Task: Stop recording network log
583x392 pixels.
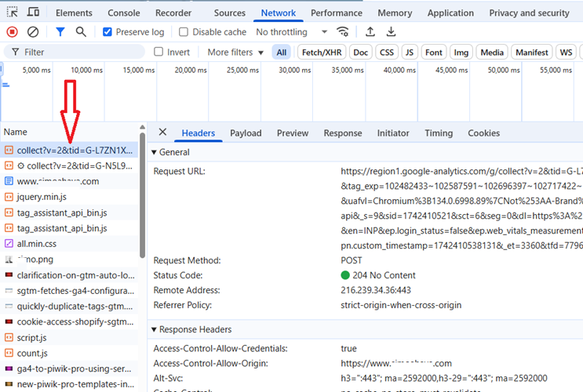Action: click(13, 32)
